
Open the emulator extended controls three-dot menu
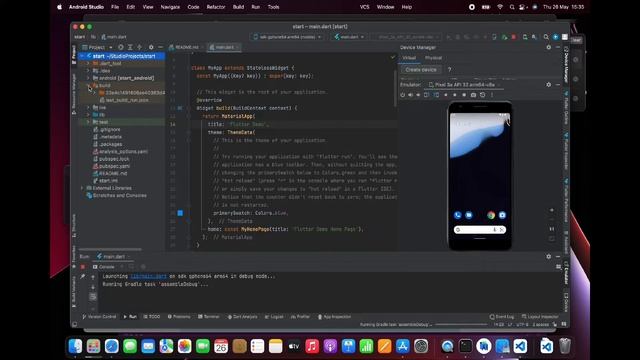tap(492, 95)
